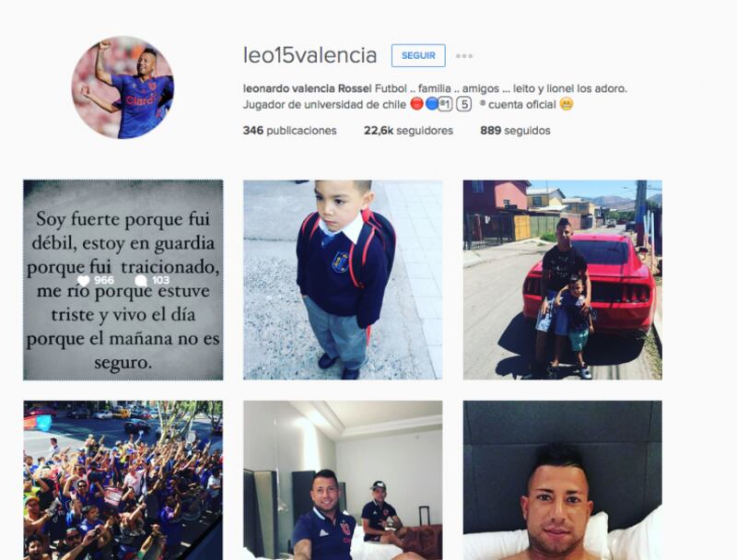Click the 346 publicaciones count
The height and width of the screenshot is (560, 737).
pyautogui.click(x=289, y=131)
